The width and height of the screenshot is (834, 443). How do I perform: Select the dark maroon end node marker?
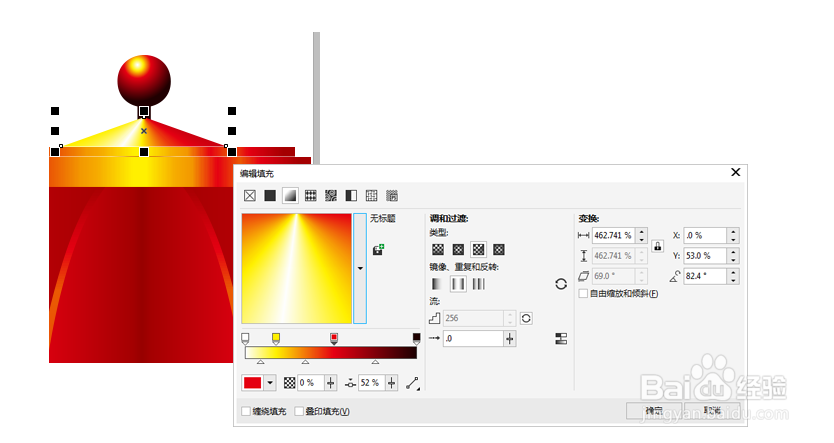[x=416, y=339]
